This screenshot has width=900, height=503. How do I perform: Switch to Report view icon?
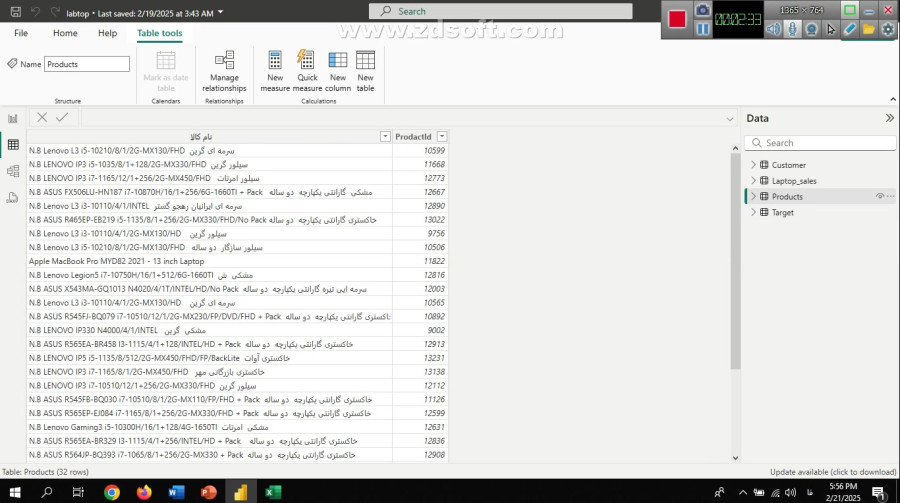13,118
